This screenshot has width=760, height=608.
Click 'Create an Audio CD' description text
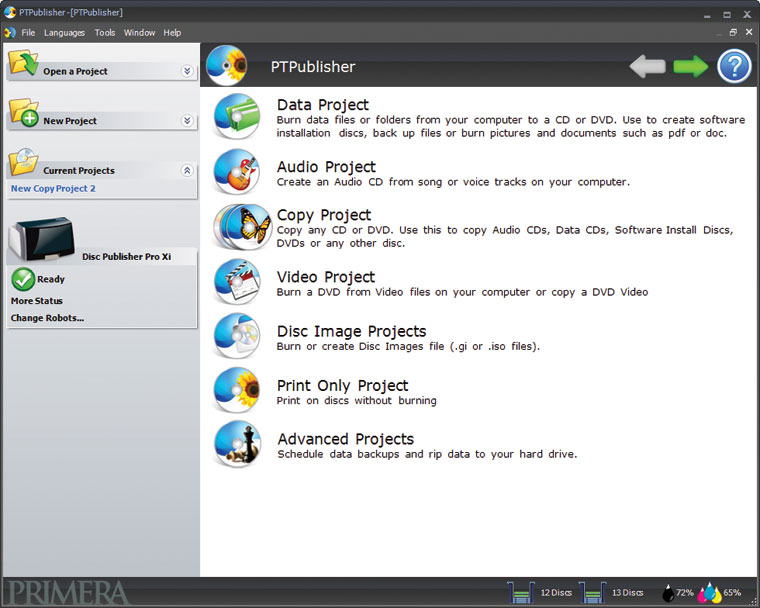[x=453, y=182]
